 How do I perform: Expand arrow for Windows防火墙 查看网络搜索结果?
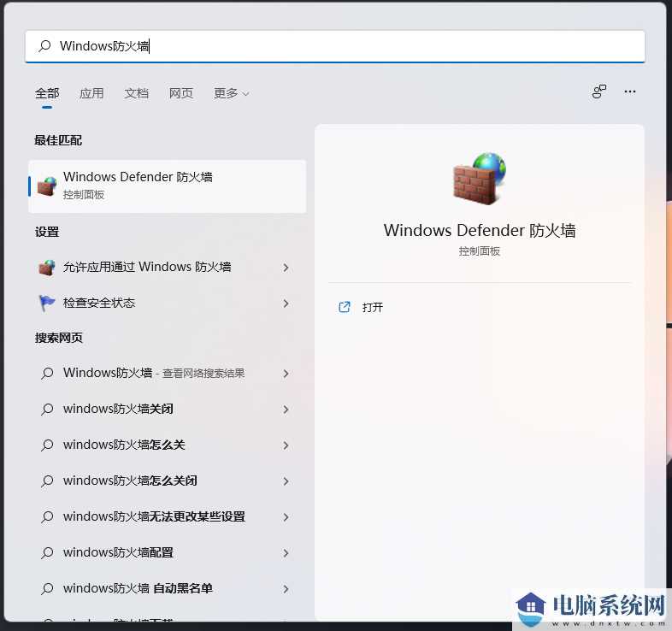tap(286, 374)
